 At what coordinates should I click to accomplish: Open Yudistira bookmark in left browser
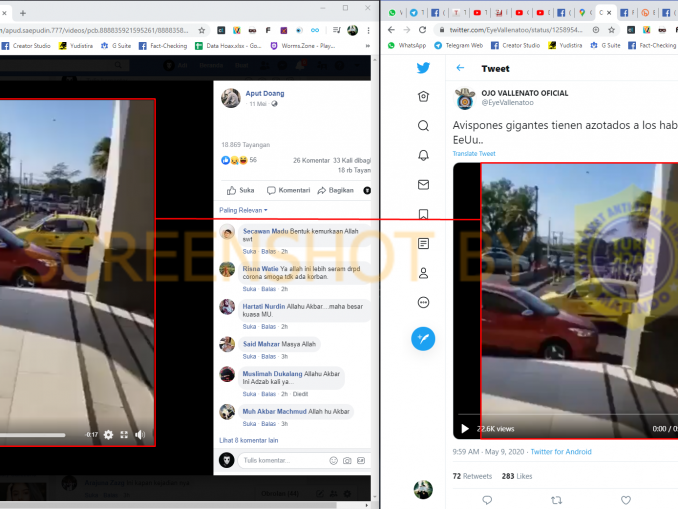coord(76,46)
